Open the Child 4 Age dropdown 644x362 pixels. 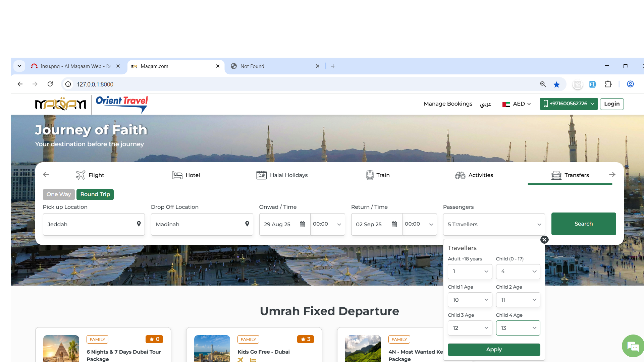(518, 328)
